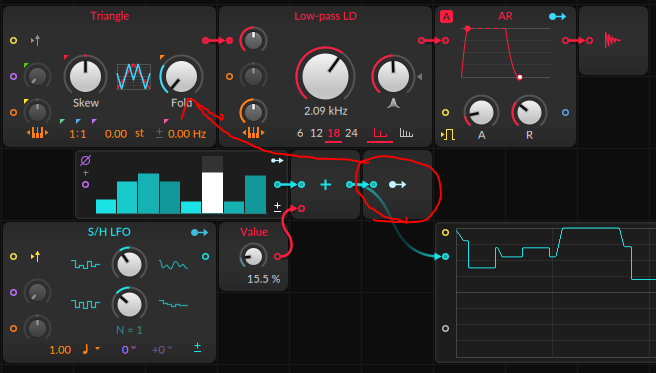
Task: Select the 15.5 % value text
Action: pos(264,279)
